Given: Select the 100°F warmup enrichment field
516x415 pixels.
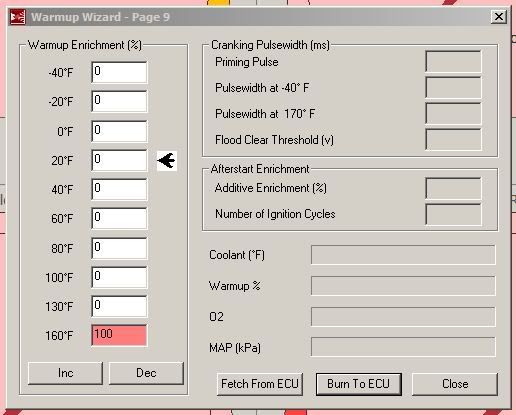Looking at the screenshot, I should (119, 277).
